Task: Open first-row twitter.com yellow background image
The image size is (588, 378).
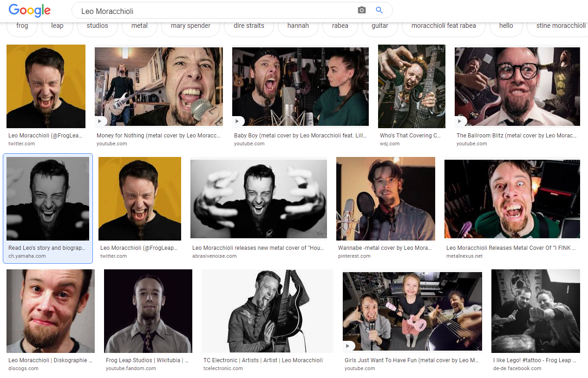Action: (46, 86)
